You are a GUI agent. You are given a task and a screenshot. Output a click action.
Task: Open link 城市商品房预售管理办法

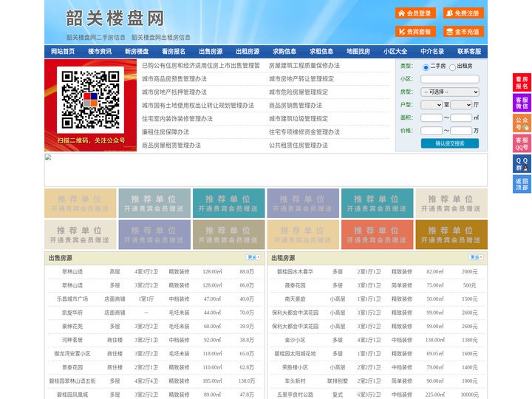click(x=174, y=79)
